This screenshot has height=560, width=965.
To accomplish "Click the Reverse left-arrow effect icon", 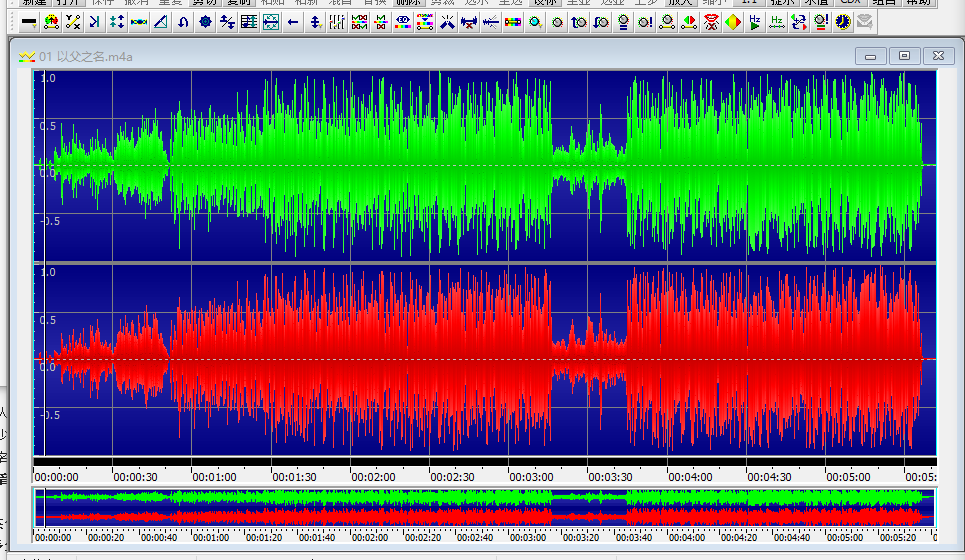I will click(293, 21).
